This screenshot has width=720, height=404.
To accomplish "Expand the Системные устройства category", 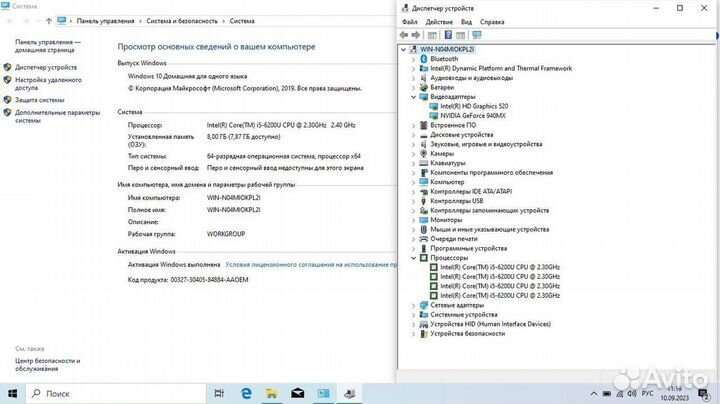I will [413, 315].
